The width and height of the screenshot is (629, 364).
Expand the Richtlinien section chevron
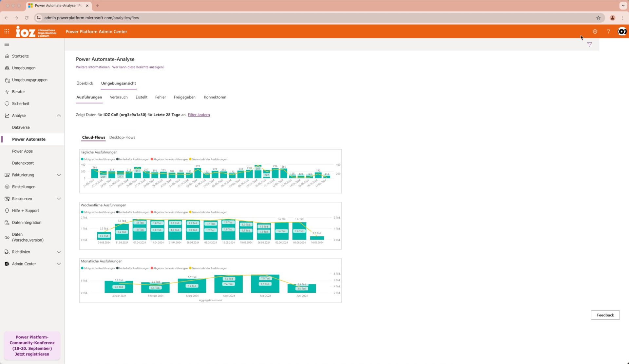pyautogui.click(x=59, y=252)
